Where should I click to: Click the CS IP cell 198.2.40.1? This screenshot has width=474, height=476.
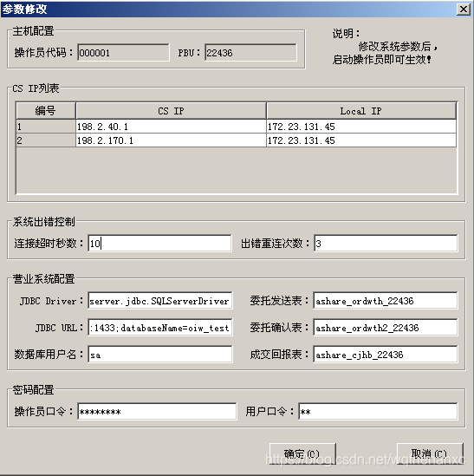[171, 127]
